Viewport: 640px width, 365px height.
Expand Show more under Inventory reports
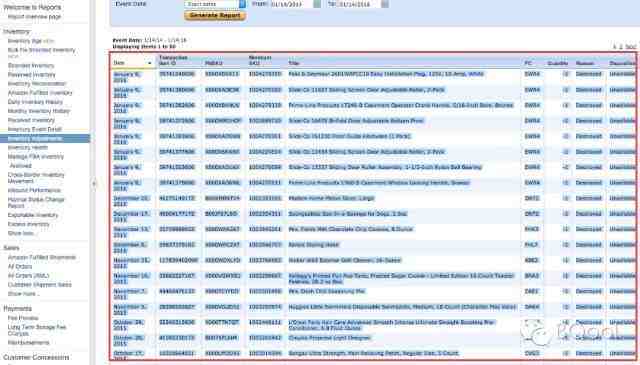[21, 233]
